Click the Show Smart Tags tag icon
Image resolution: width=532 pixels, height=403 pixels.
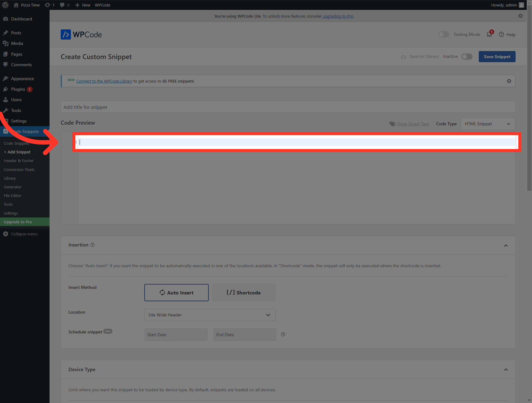pos(392,124)
